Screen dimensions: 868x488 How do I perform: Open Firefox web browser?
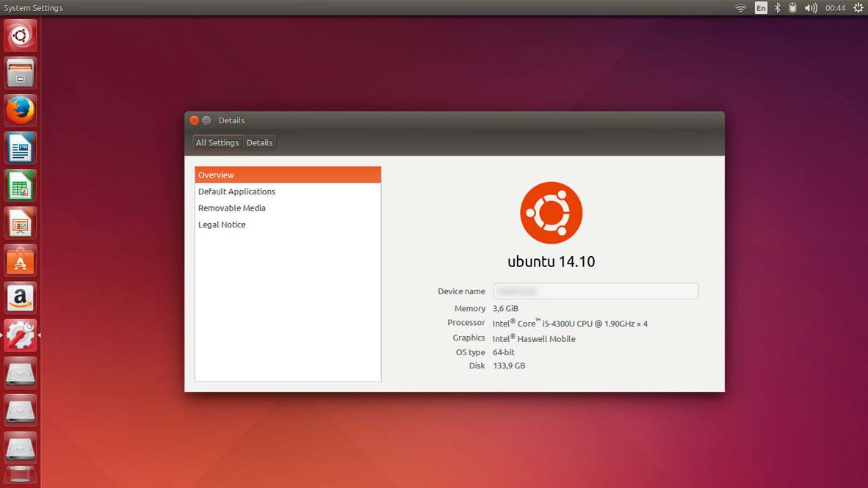click(21, 110)
